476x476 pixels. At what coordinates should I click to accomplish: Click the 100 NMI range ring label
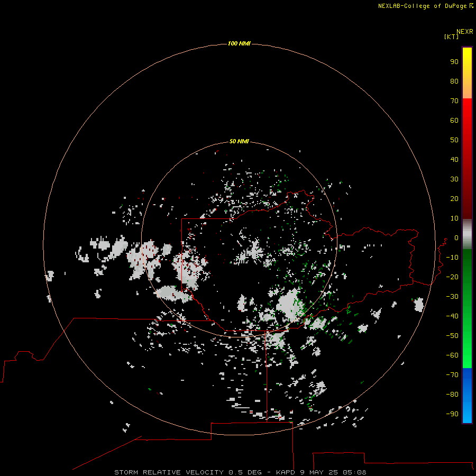pyautogui.click(x=239, y=43)
